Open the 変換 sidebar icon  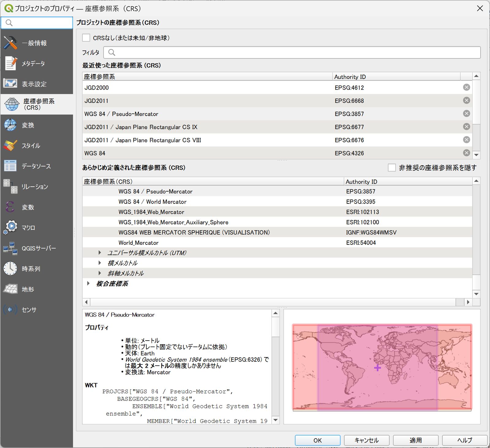10,125
